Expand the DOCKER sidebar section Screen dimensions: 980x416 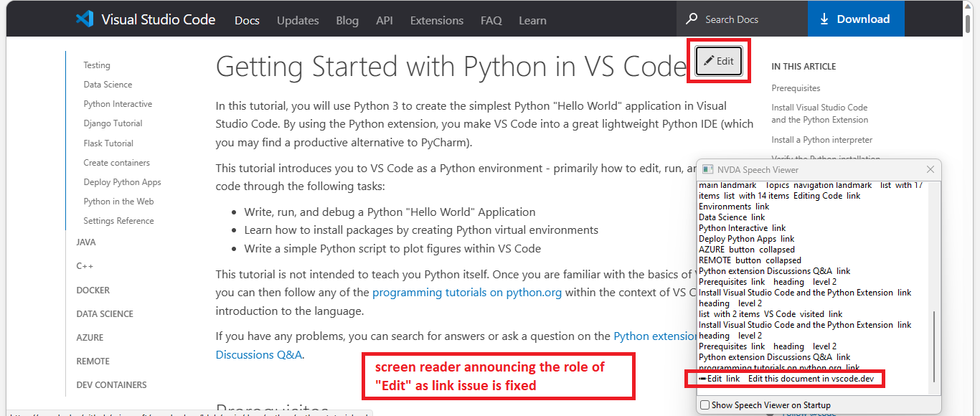pyautogui.click(x=93, y=290)
